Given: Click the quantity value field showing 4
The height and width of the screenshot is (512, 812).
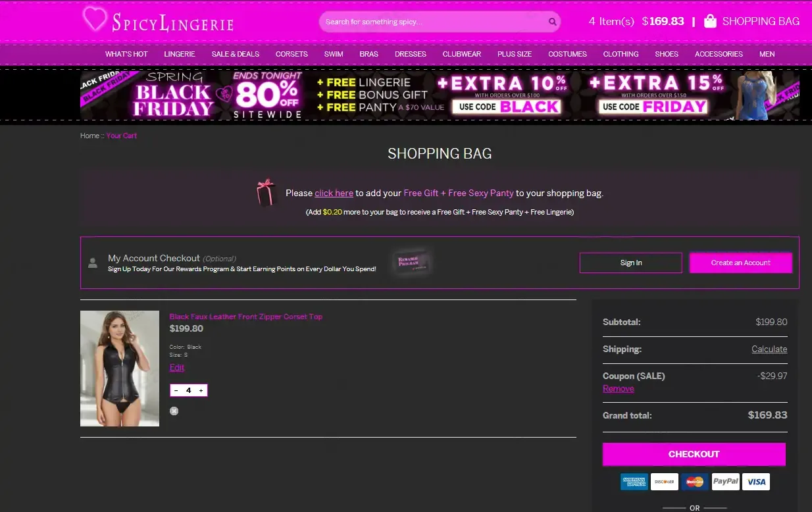Looking at the screenshot, I should point(188,390).
